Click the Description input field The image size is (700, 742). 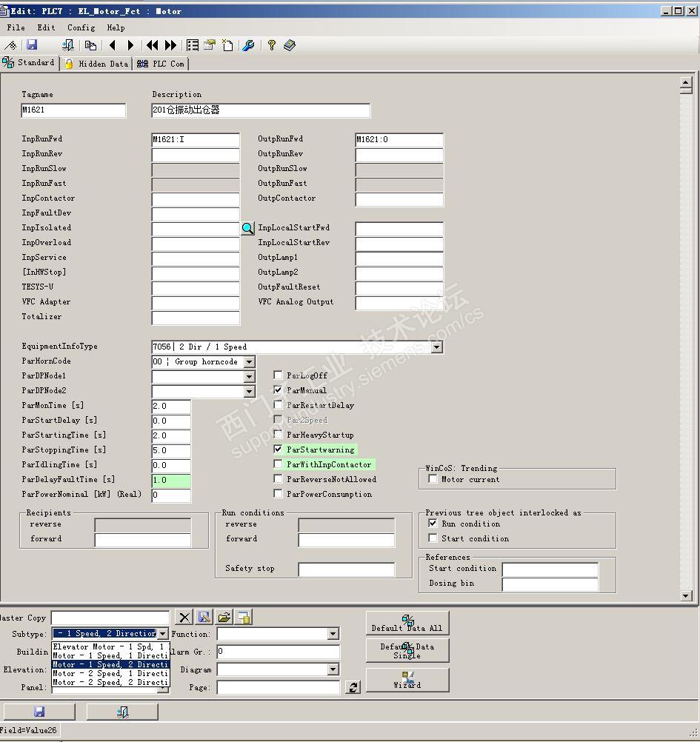pyautogui.click(x=261, y=110)
